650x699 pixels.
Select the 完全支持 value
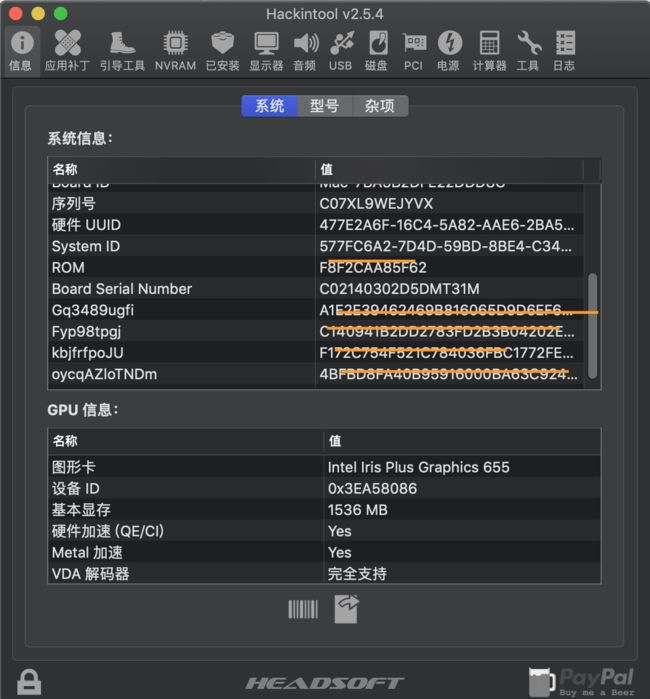357,574
